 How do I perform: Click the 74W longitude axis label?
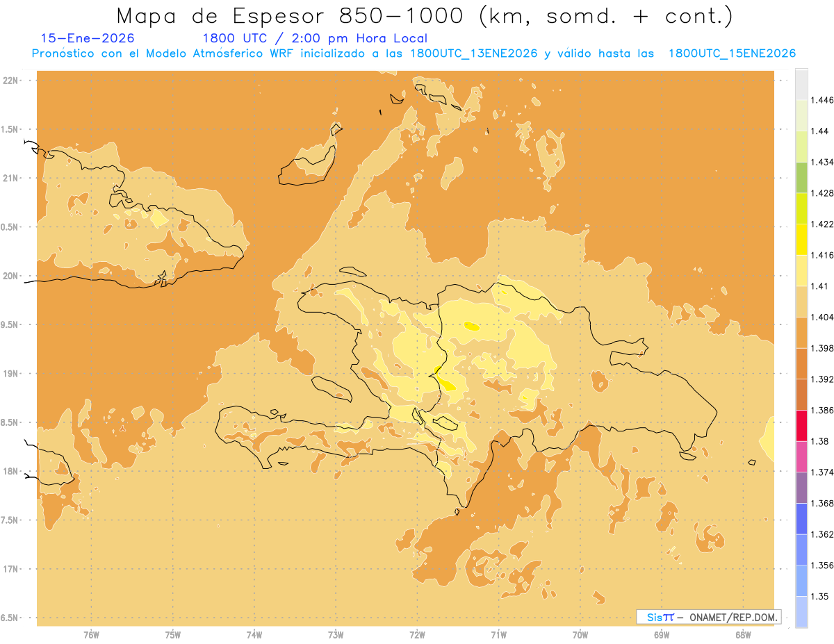pyautogui.click(x=254, y=634)
